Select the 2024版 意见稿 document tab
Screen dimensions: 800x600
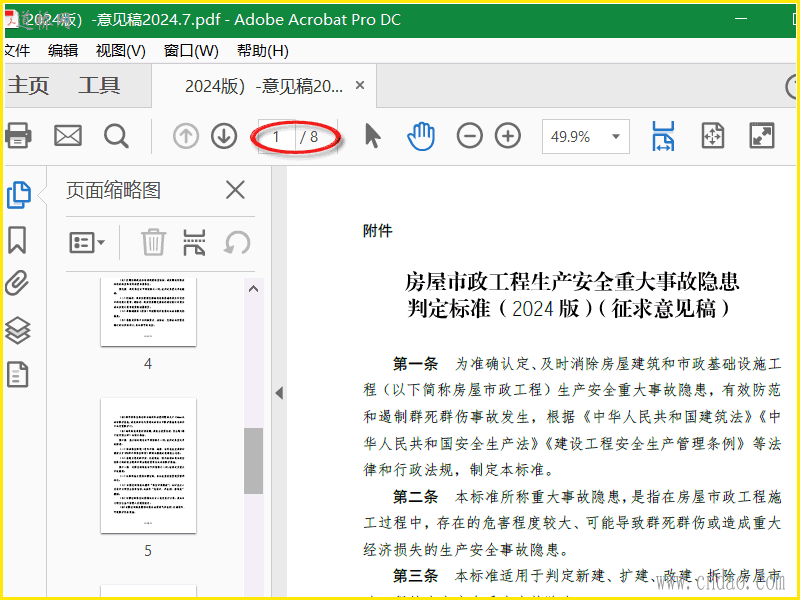[x=264, y=86]
